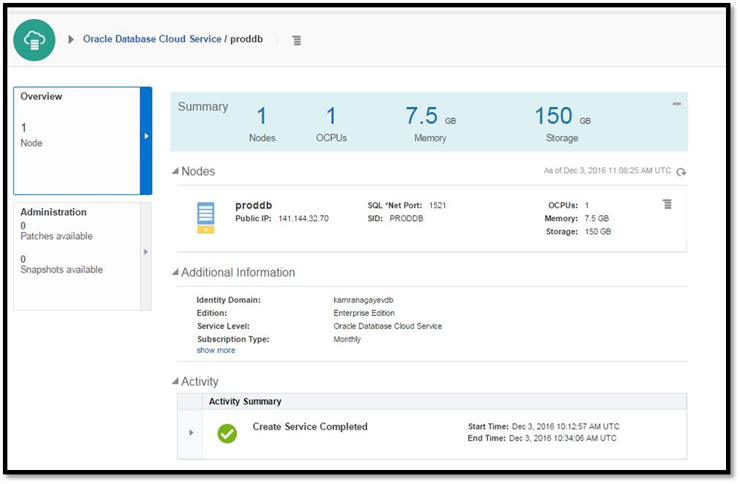Open the proddb node actions menu

pos(667,204)
